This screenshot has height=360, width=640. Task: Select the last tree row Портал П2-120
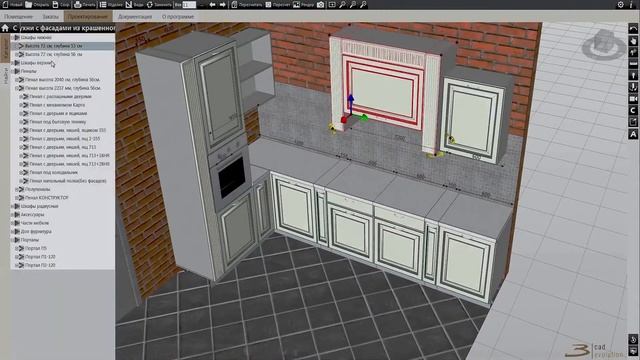40,265
